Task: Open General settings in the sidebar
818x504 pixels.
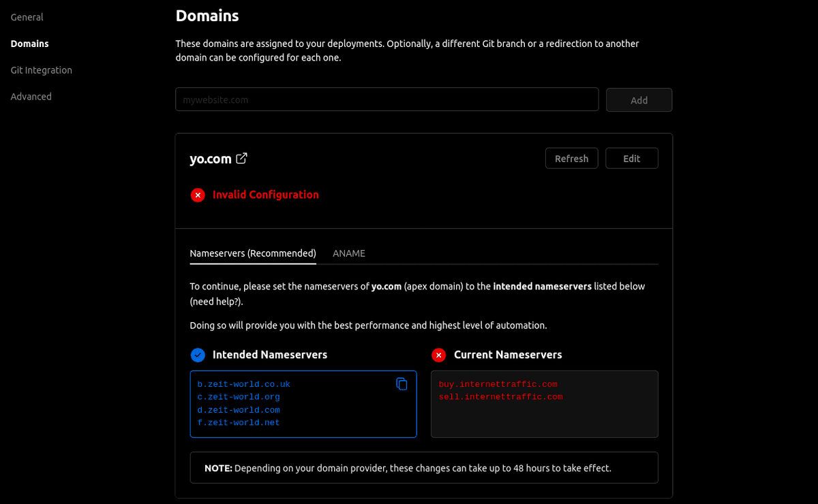Action: click(x=27, y=17)
